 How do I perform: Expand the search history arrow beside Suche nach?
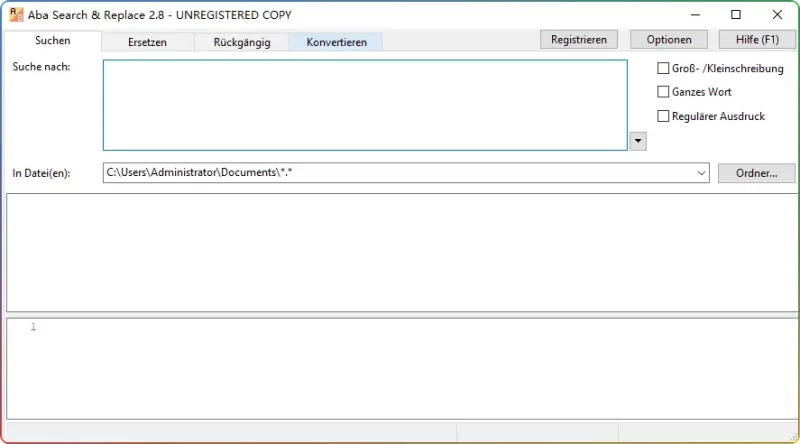638,142
